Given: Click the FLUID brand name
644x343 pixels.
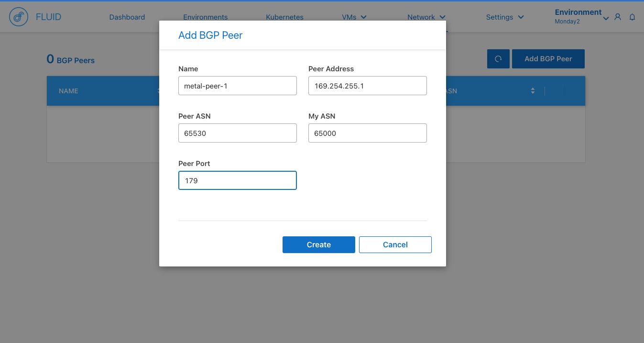Looking at the screenshot, I should click(49, 17).
